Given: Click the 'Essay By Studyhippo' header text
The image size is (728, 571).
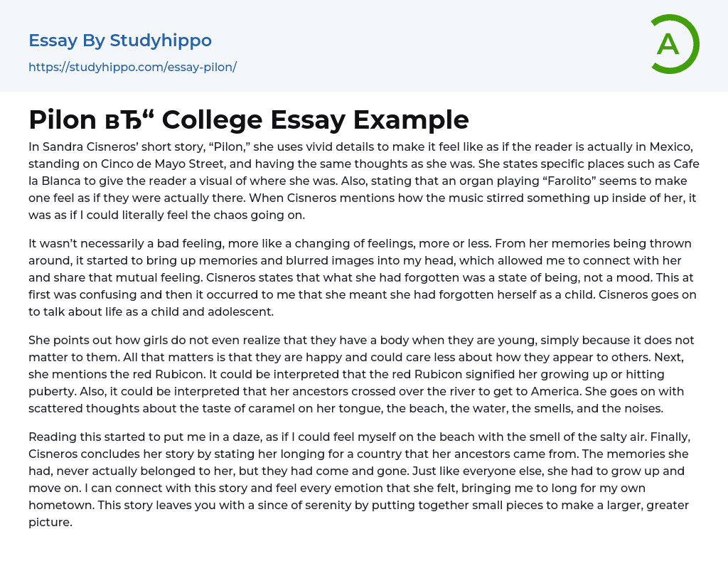Looking at the screenshot, I should click(120, 41).
